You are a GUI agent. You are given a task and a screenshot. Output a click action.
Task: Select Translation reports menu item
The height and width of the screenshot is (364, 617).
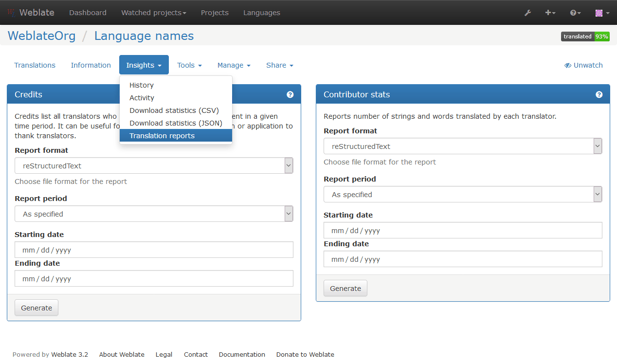176,136
